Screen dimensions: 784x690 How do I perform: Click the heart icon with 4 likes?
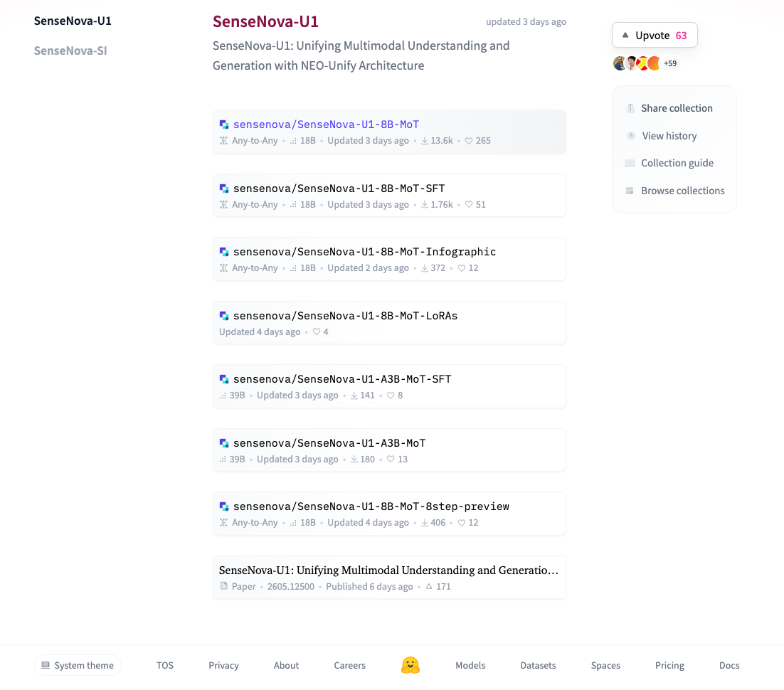[317, 331]
